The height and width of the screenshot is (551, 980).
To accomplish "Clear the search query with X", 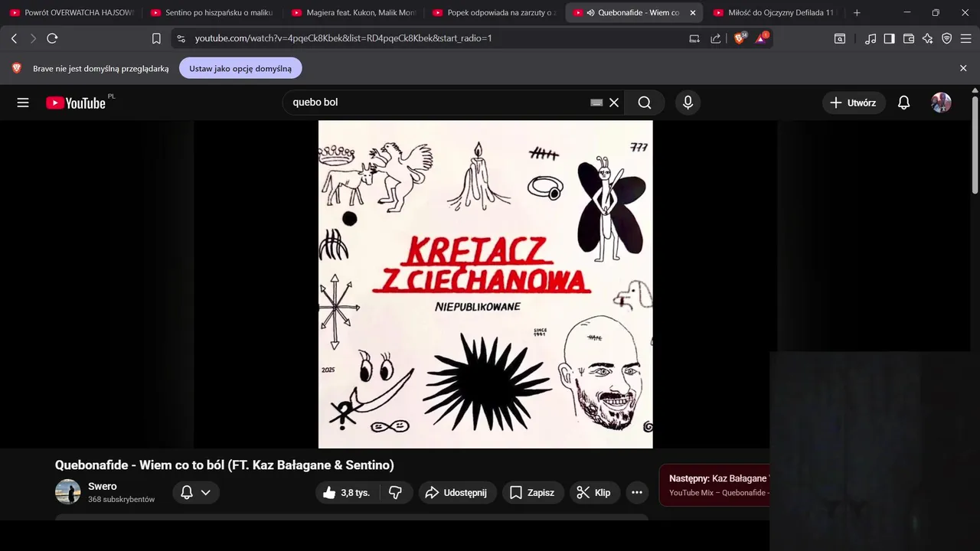I will [x=614, y=103].
